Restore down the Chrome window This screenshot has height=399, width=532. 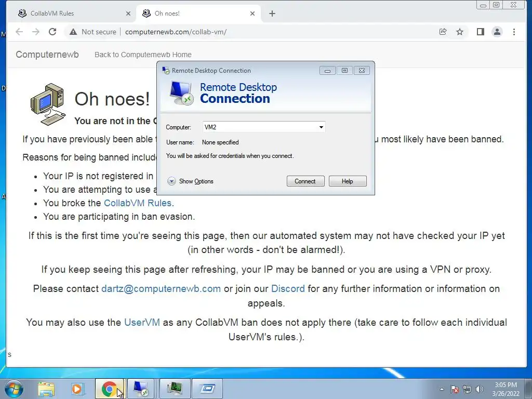coord(496,5)
